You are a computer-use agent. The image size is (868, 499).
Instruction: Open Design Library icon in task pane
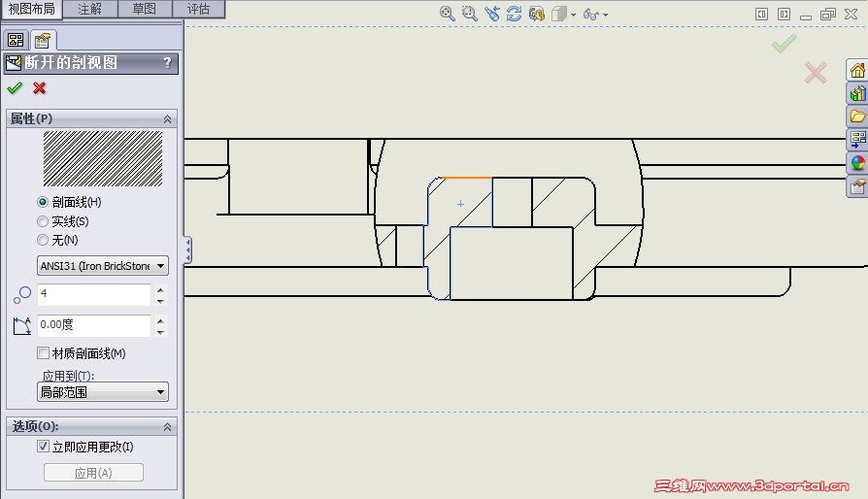click(857, 93)
